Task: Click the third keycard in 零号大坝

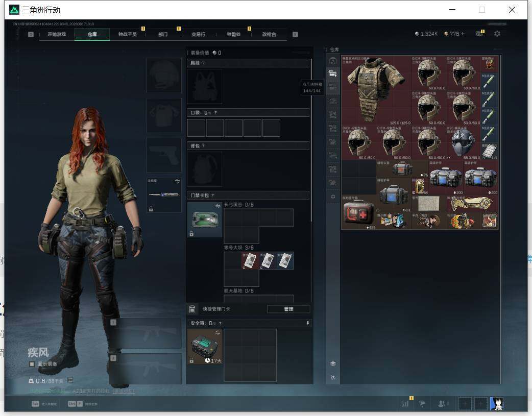Action: (285, 261)
